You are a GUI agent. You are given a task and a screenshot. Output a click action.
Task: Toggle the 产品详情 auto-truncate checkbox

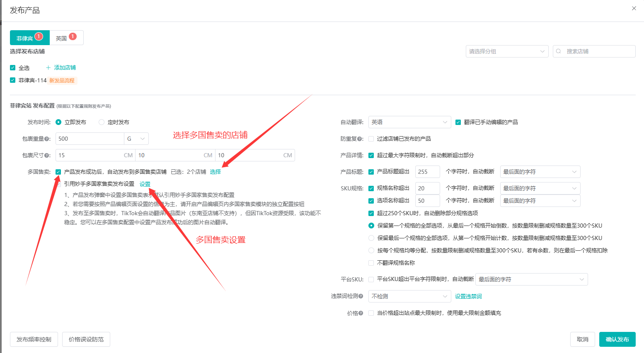pyautogui.click(x=371, y=155)
